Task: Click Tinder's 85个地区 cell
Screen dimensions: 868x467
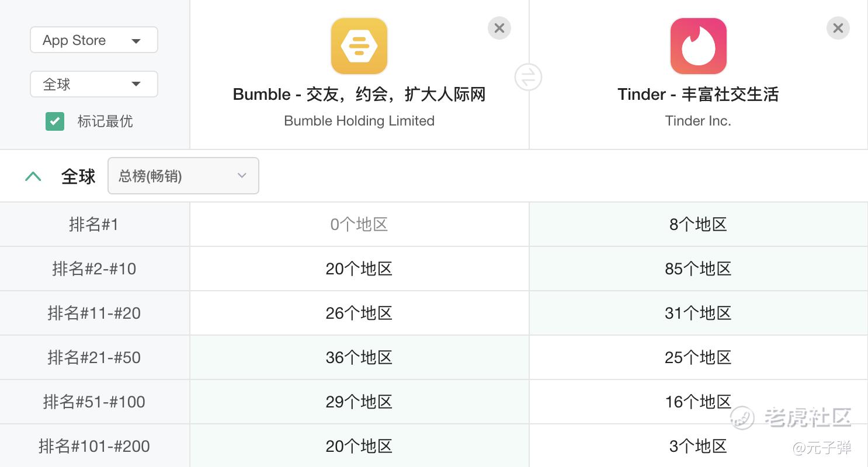Action: click(698, 269)
